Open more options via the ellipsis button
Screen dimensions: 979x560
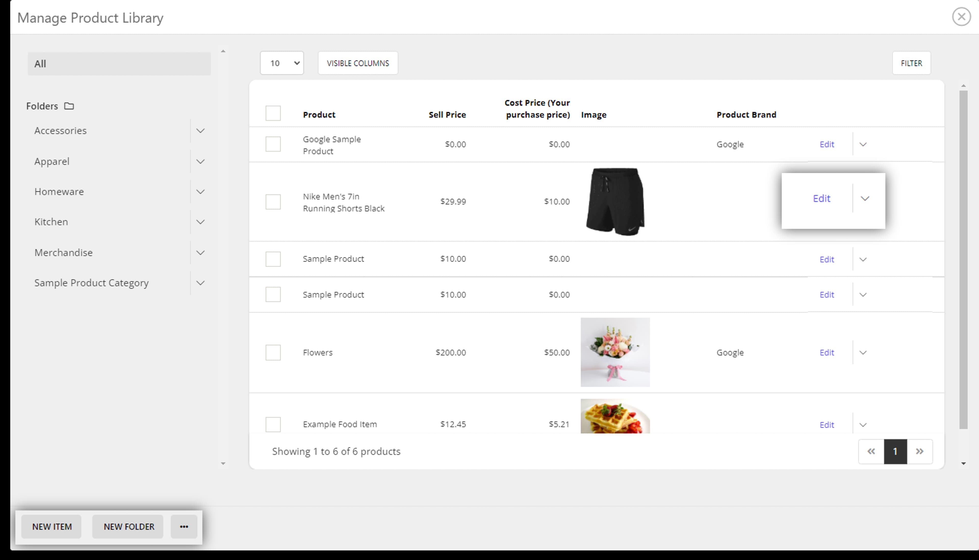click(184, 527)
